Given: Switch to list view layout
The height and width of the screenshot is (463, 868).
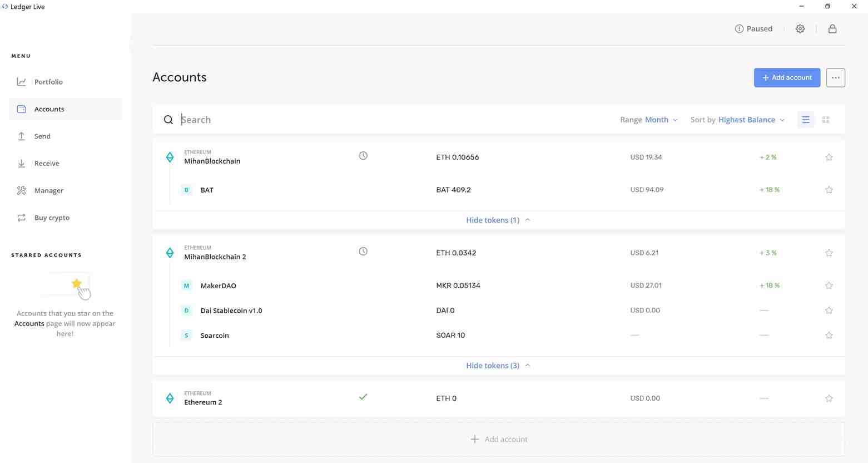Looking at the screenshot, I should coord(805,120).
